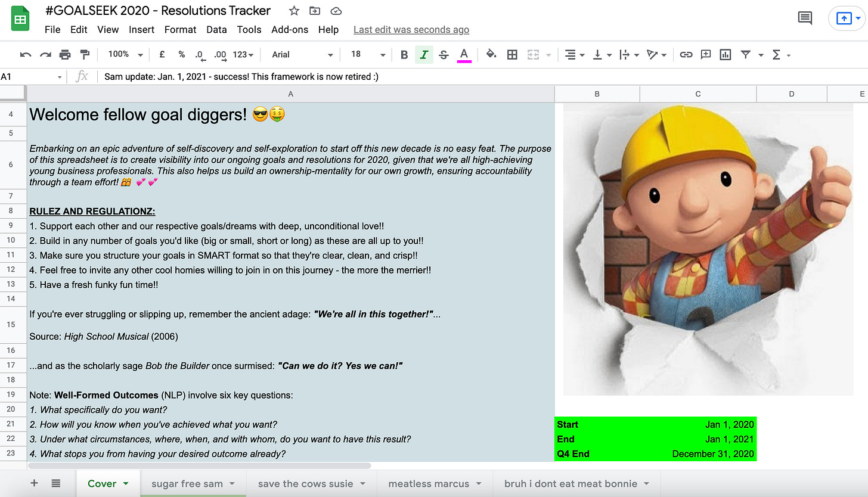Click the Undo arrow icon
Image resolution: width=868 pixels, height=497 pixels.
point(26,55)
